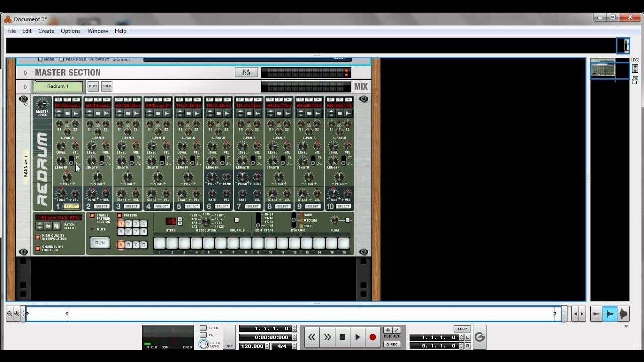This screenshot has height=362, width=644.
Task: Toggle Enable Pattern Section
Action: 92,216
